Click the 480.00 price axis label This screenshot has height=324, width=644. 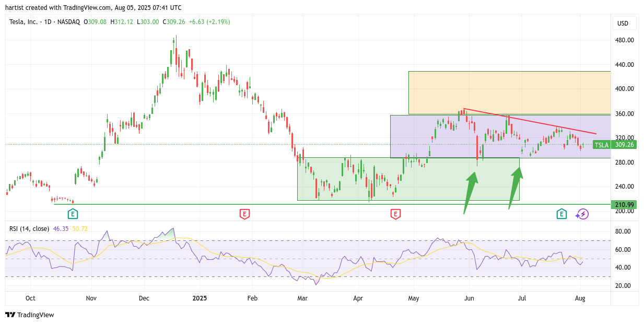click(625, 40)
